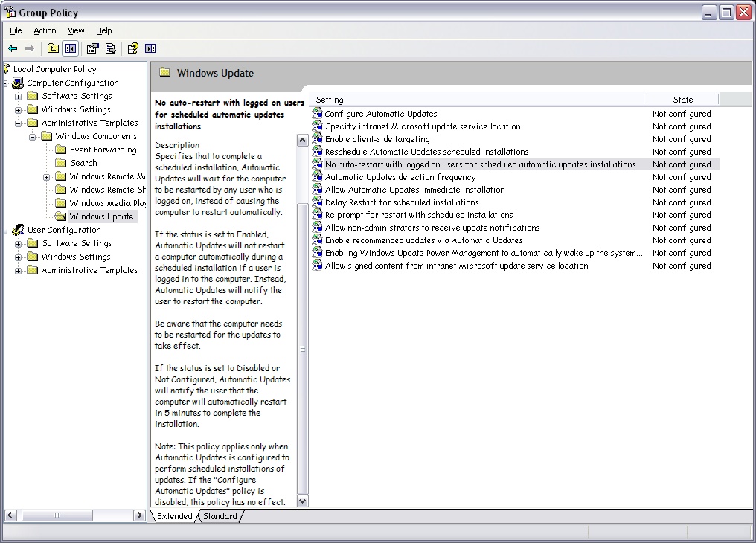Click the Forward arrow toolbar icon
756x543 pixels.
pos(30,48)
